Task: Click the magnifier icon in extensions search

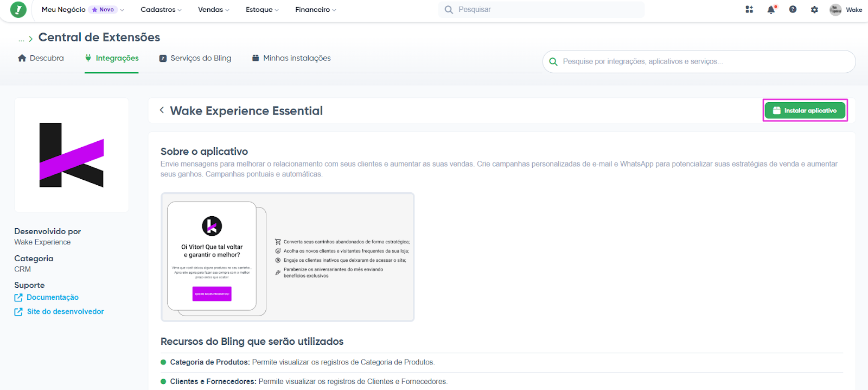Action: [x=553, y=62]
